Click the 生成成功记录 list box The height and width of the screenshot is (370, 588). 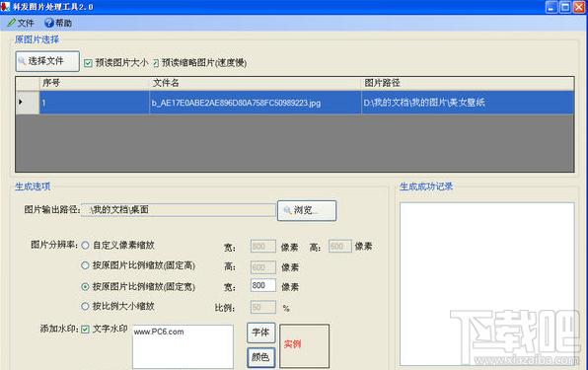486,284
